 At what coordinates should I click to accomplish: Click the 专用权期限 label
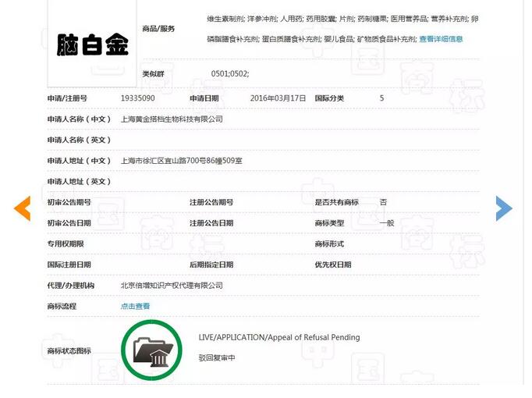pyautogui.click(x=66, y=244)
